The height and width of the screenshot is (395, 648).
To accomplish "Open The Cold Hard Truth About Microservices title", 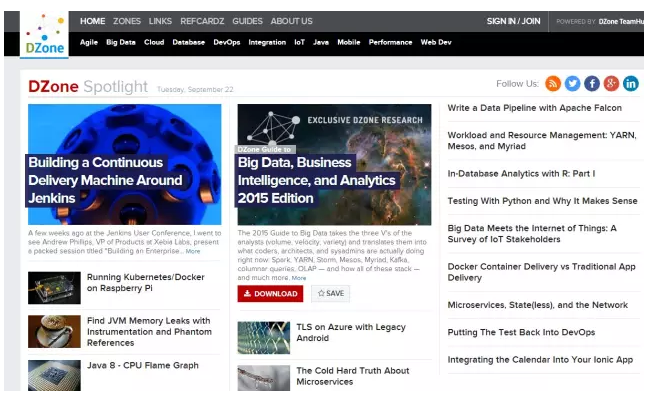I will [353, 376].
